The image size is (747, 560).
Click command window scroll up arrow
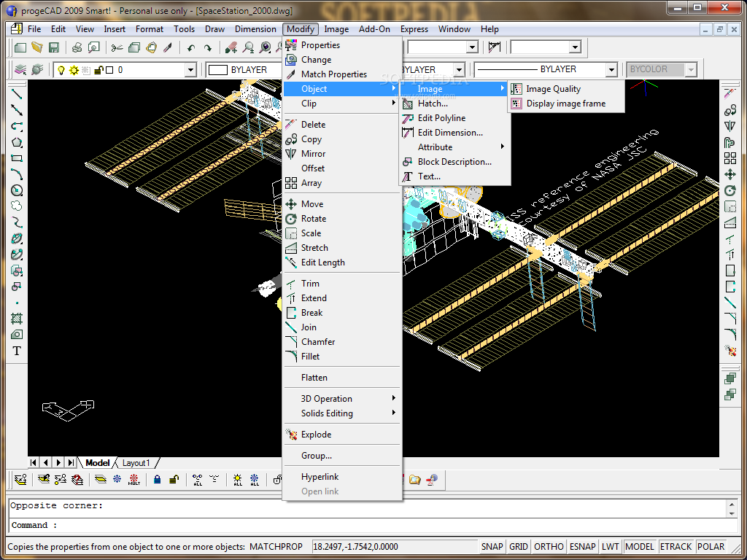(732, 505)
